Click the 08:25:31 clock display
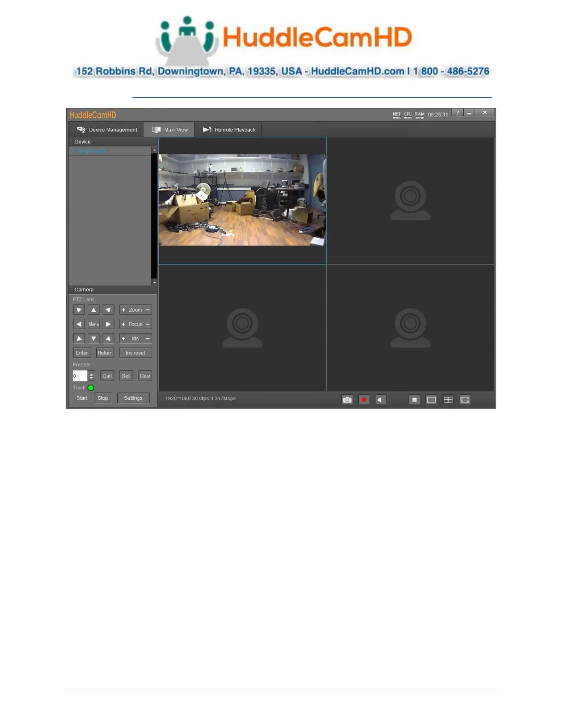 click(x=438, y=115)
